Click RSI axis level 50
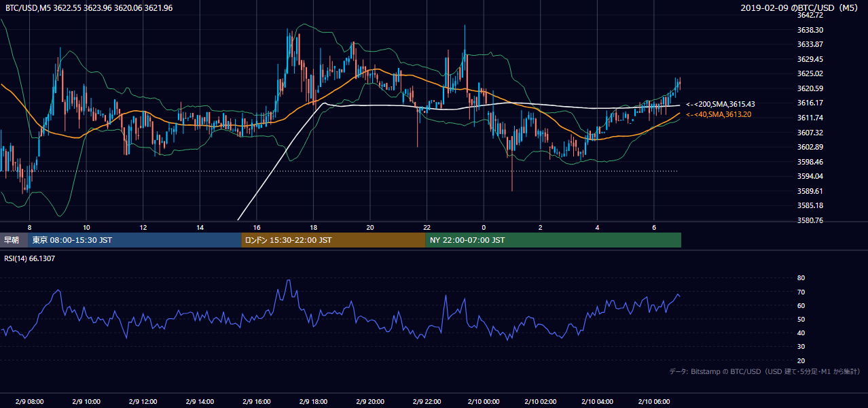This screenshot has width=868, height=408. (801, 319)
